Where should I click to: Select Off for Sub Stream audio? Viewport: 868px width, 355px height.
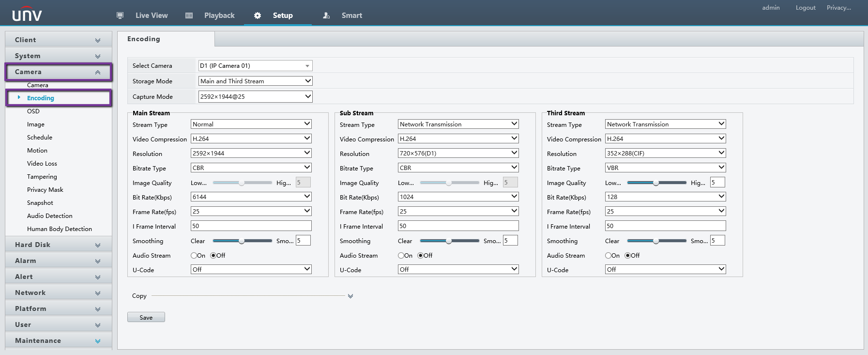(x=421, y=256)
